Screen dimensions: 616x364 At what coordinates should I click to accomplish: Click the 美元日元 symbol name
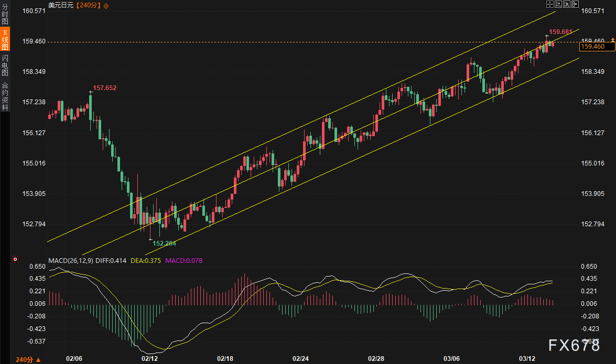(60, 5)
